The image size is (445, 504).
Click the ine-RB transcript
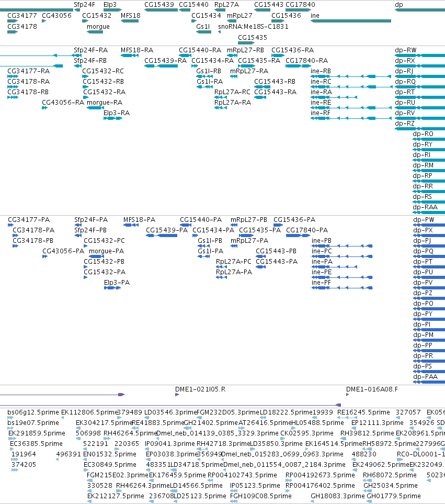[x=350, y=76]
